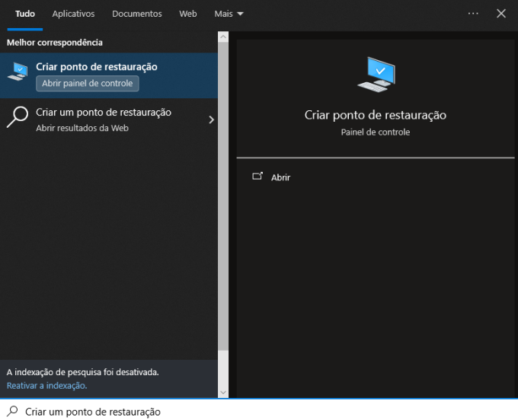Click Abrir in the preview pane

[280, 177]
